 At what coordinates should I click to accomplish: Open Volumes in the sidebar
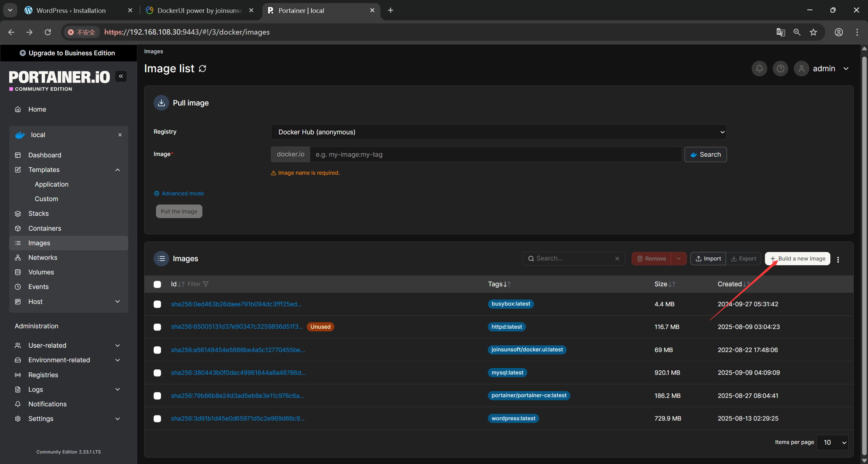(68, 272)
